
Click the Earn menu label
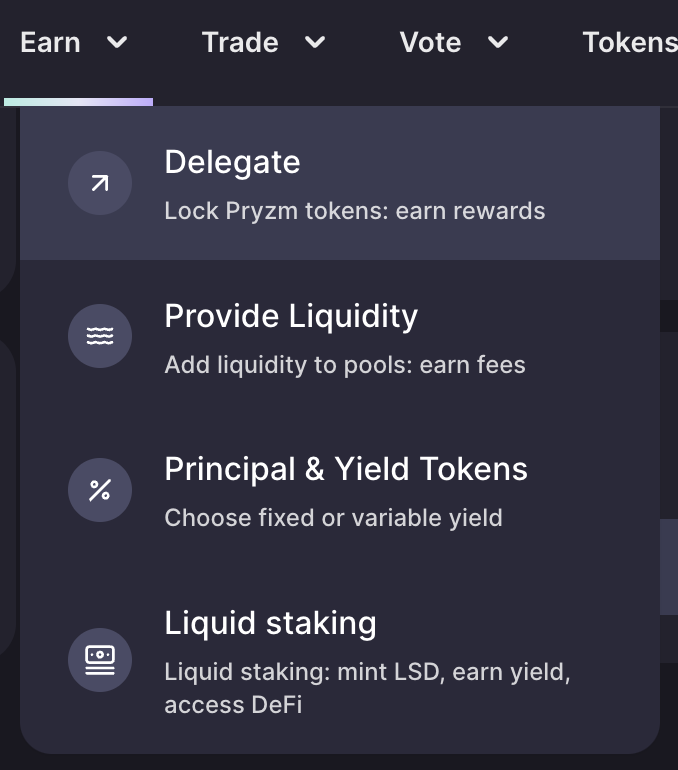pos(51,42)
